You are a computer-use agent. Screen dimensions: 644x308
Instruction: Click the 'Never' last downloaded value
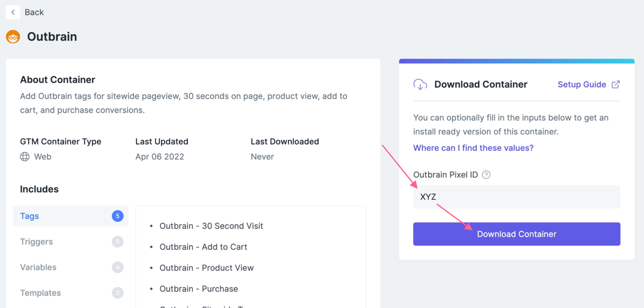262,157
